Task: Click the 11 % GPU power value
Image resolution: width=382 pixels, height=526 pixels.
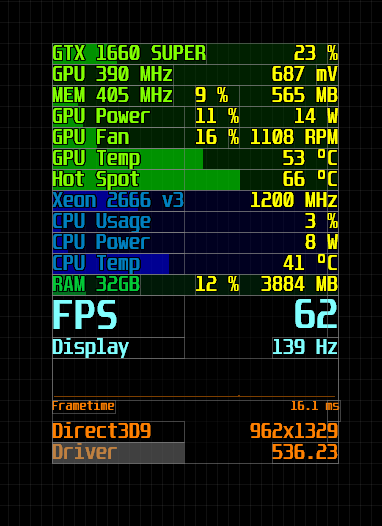Action: (217, 116)
